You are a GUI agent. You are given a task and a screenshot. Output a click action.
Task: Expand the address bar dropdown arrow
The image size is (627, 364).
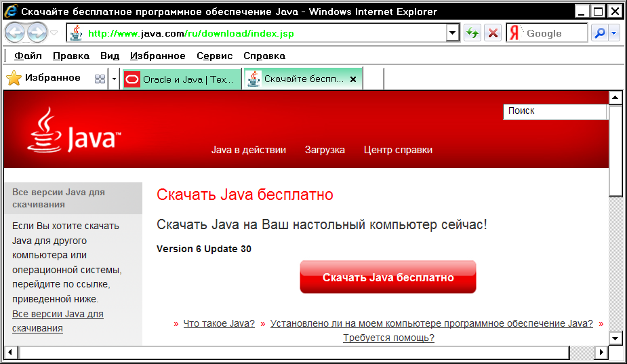(452, 33)
